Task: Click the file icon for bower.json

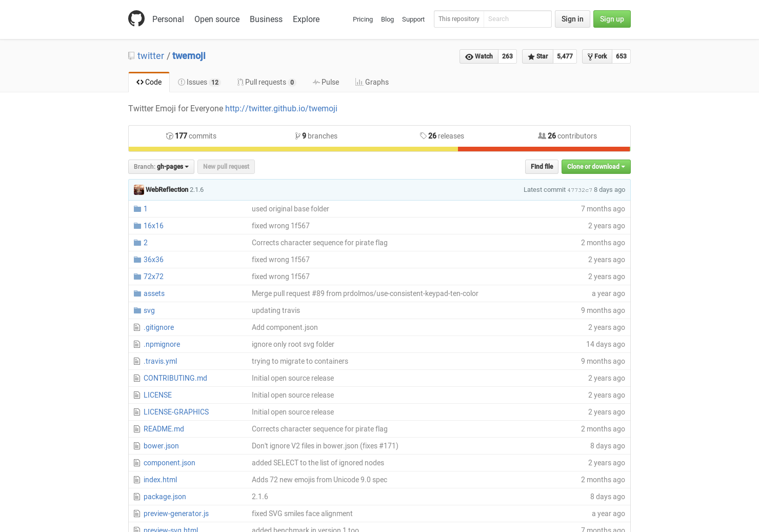Action: (137, 446)
